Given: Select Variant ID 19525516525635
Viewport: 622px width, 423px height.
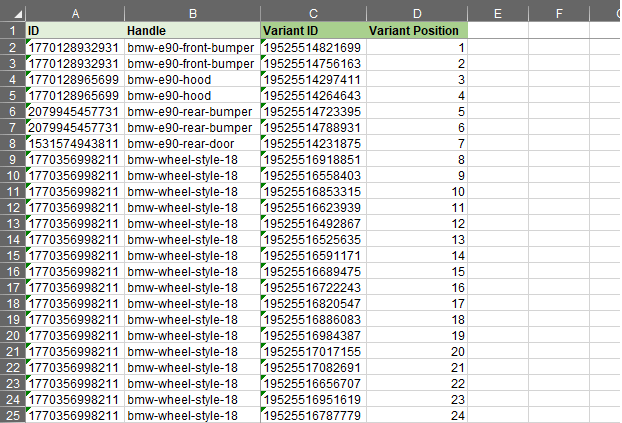Looking at the screenshot, I should click(313, 239).
